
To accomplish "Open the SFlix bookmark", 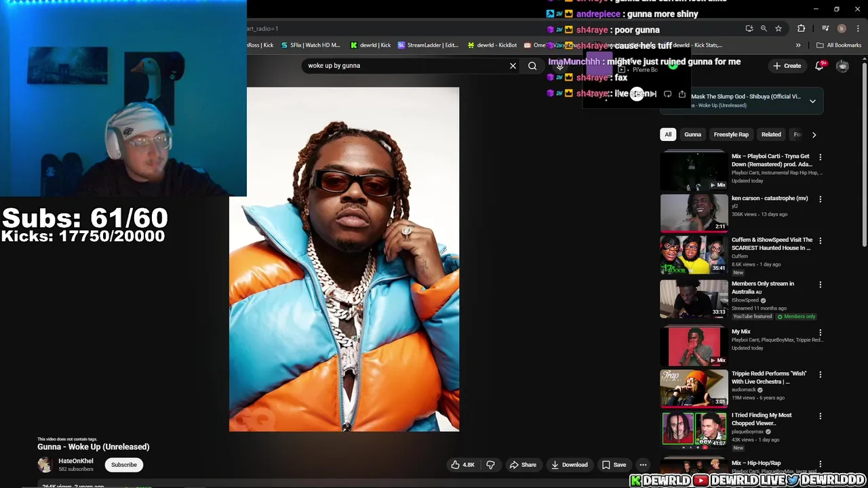I will click(x=310, y=45).
